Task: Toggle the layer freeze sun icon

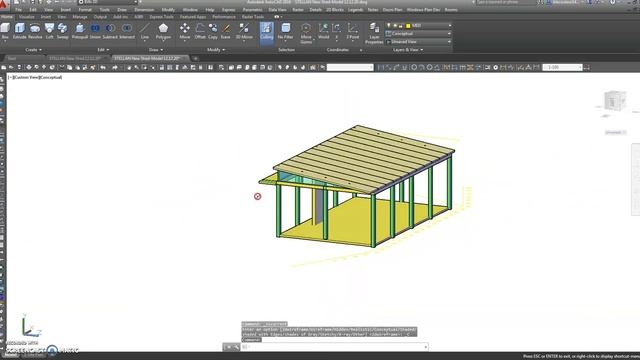Action: coord(395,26)
